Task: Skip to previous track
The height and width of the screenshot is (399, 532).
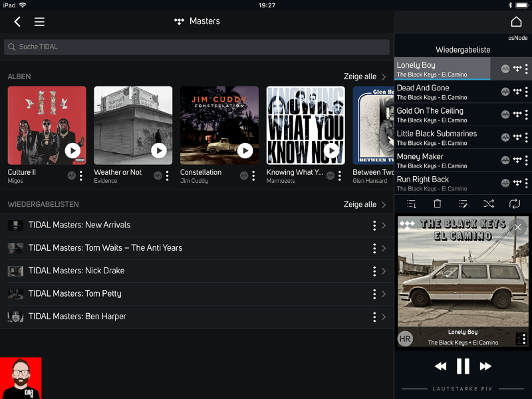Action: pyautogui.click(x=440, y=366)
